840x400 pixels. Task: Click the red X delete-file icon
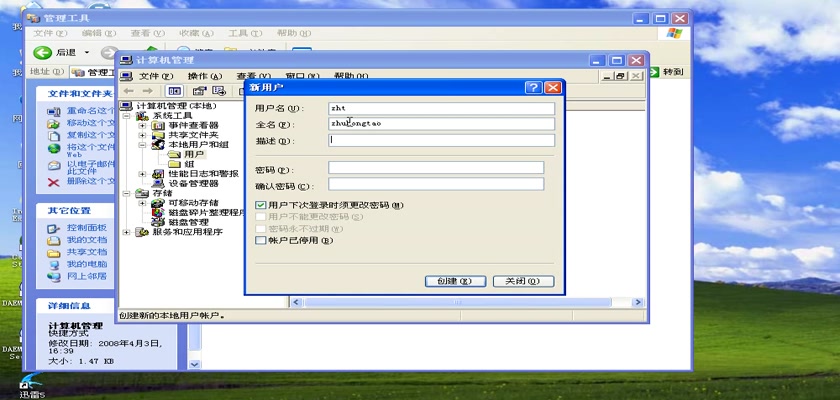54,182
